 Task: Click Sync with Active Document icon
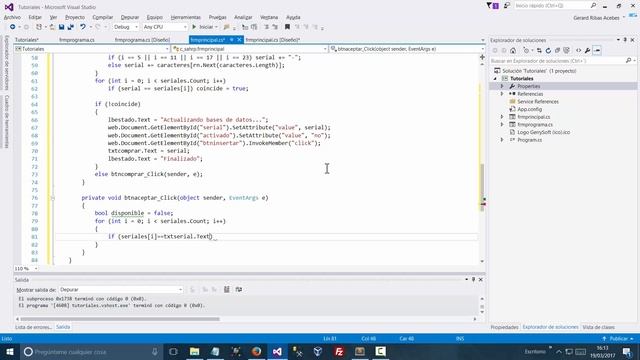[539, 50]
